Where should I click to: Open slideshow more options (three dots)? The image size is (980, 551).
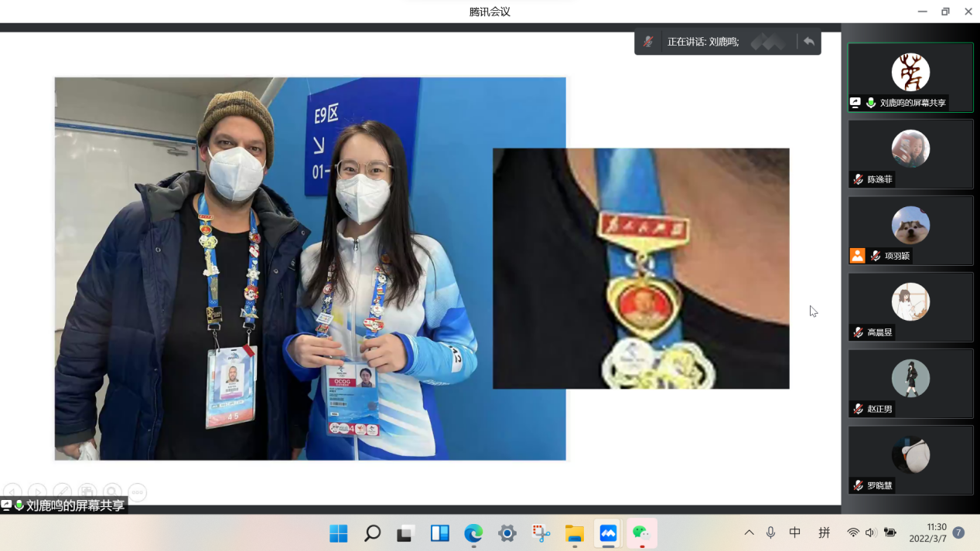[x=137, y=491]
